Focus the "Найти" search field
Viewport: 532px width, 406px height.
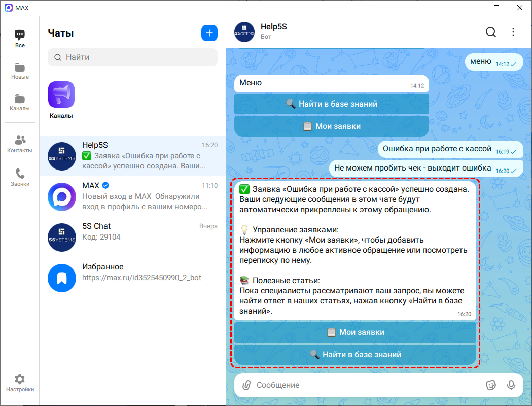(x=133, y=57)
